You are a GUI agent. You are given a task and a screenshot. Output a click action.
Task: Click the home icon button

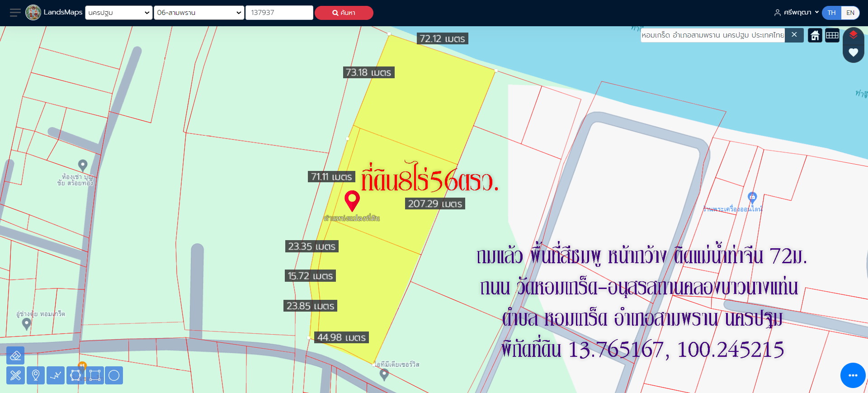pyautogui.click(x=815, y=35)
